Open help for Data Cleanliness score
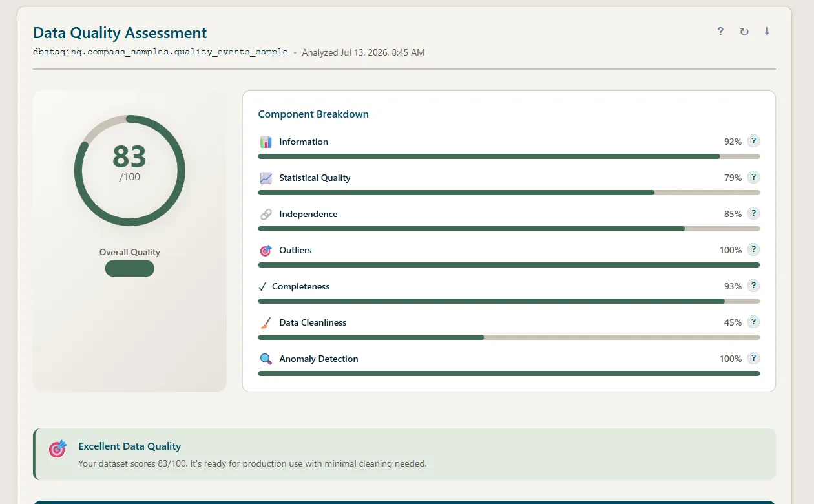Image resolution: width=814 pixels, height=504 pixels. pyautogui.click(x=753, y=322)
